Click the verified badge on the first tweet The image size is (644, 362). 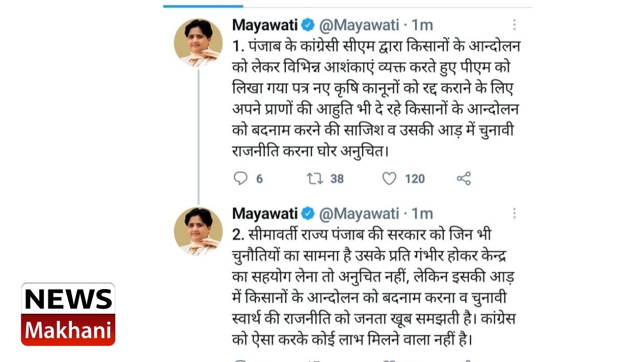point(308,25)
